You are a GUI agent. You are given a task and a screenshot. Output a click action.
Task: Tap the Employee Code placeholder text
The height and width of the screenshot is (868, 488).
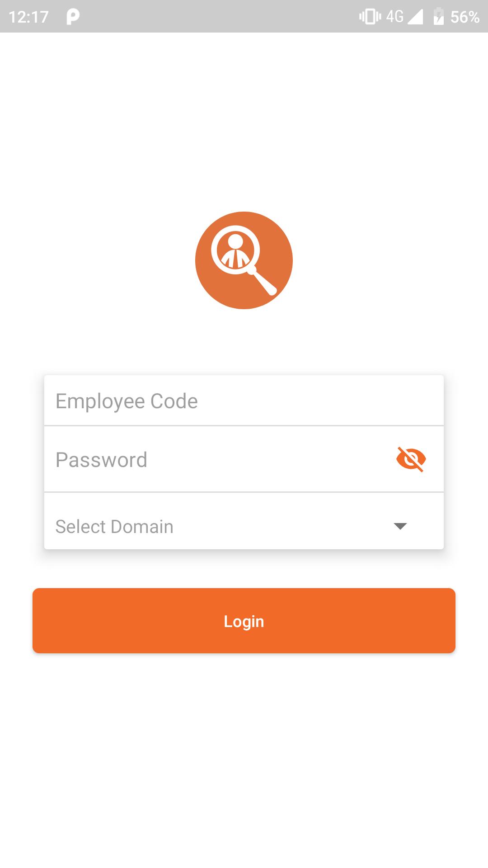pos(127,401)
